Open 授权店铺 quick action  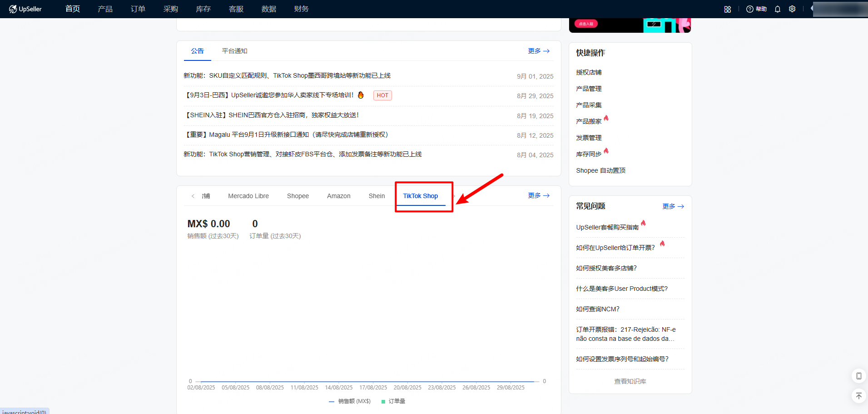tap(589, 72)
